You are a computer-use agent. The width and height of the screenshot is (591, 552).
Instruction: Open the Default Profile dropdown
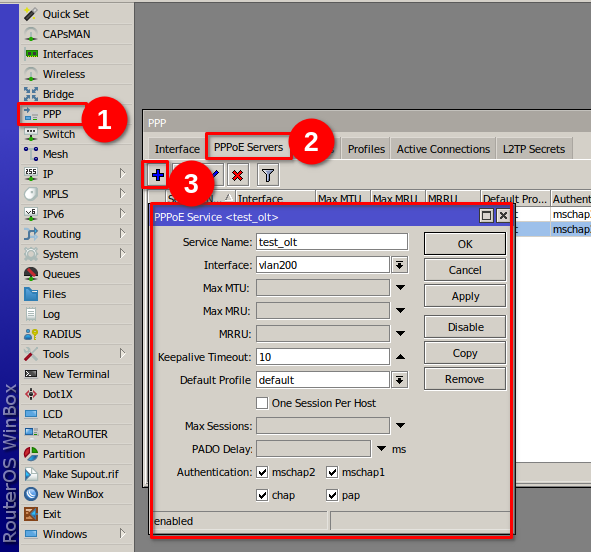[x=400, y=380]
